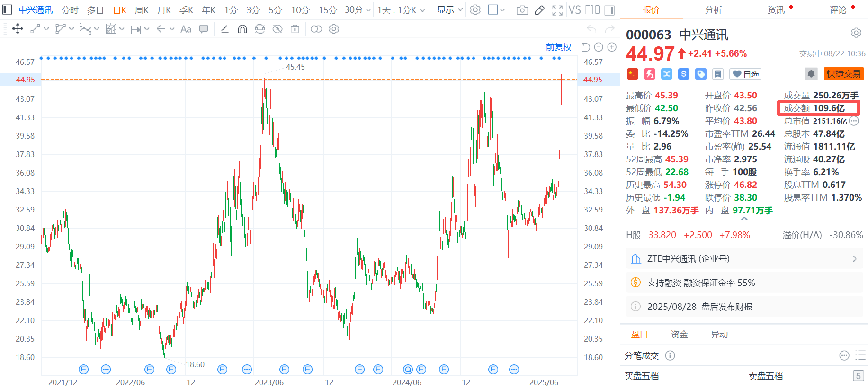Screen dimensions: 868x389
Task: Switch to 资金 capital flow tab
Action: pyautogui.click(x=679, y=335)
